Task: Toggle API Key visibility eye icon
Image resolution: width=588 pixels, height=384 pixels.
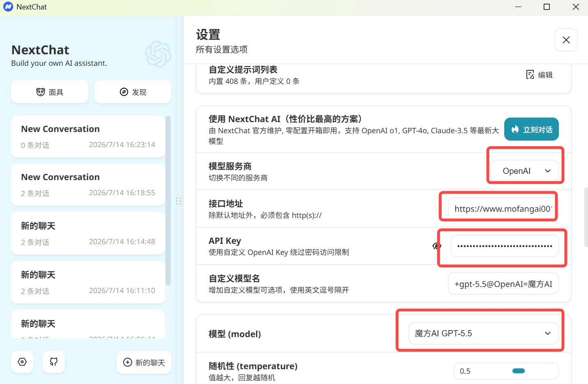Action: pos(437,246)
